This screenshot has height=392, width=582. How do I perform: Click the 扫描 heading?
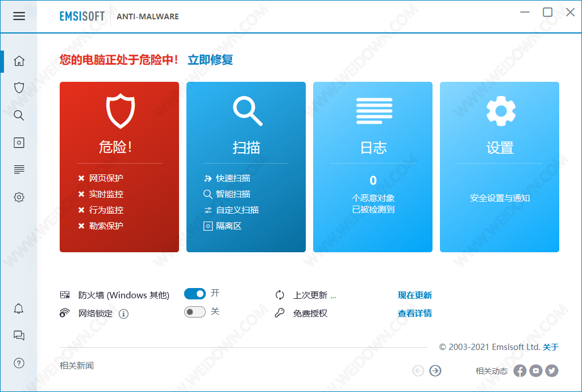point(247,148)
